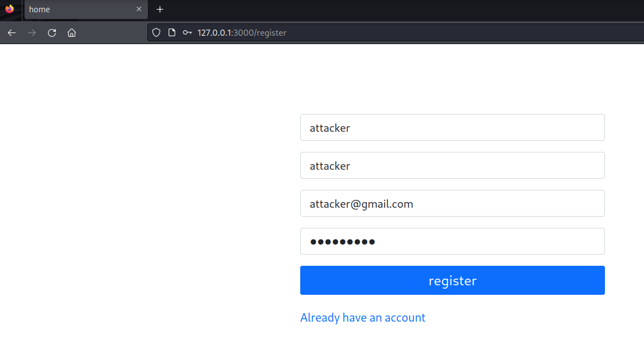This screenshot has width=644, height=354.
Task: Click the attacker@gmail.com email field
Action: (452, 204)
